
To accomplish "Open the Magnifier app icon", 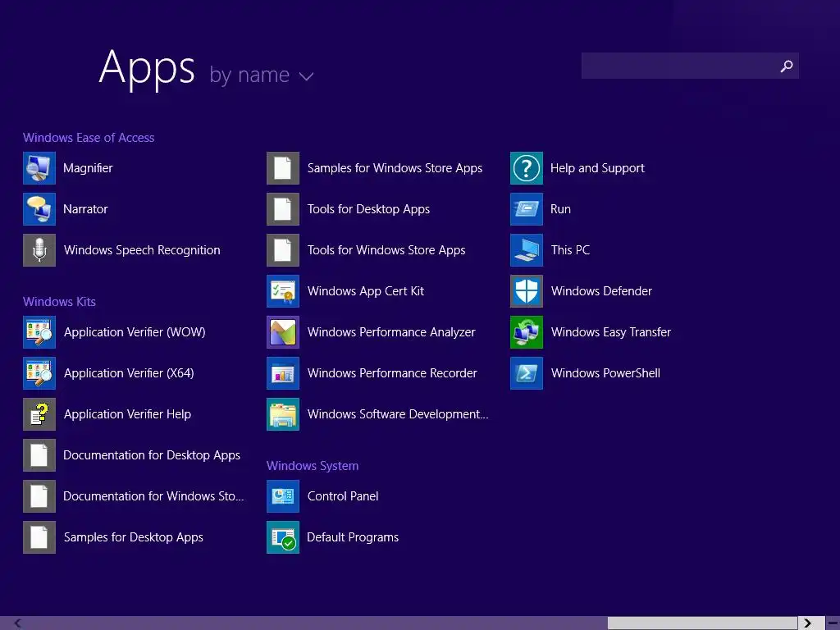I will [39, 168].
